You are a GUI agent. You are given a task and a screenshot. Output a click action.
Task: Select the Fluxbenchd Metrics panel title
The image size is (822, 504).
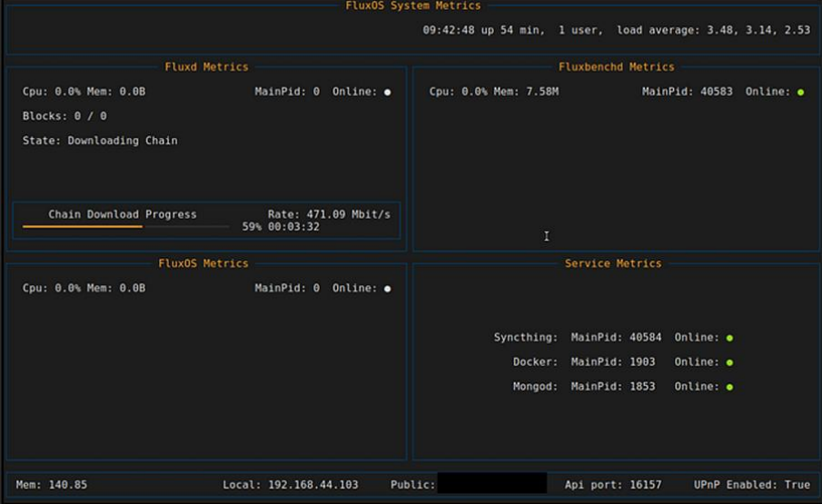pos(616,66)
